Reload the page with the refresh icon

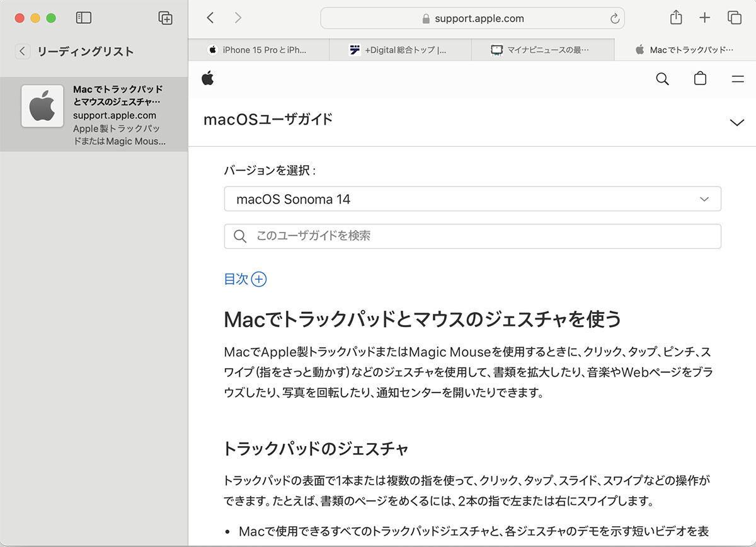[615, 19]
